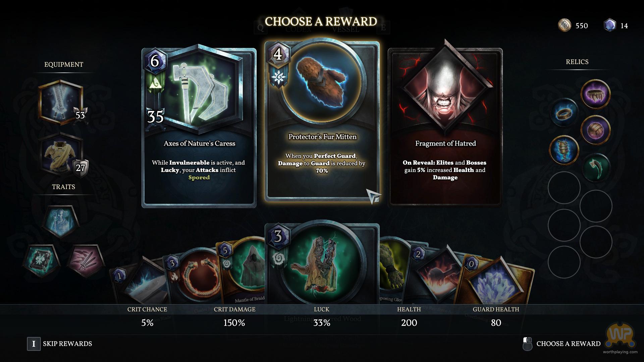644x362 pixels.
Task: Pick the Fragment of Hatred card
Action: click(x=445, y=127)
